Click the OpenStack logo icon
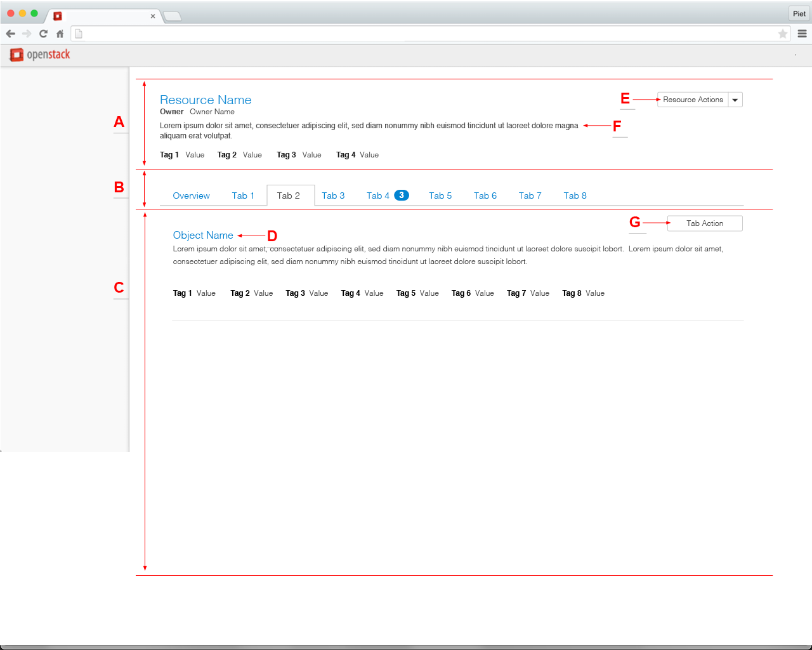Screen dimensions: 812x650 [15, 55]
